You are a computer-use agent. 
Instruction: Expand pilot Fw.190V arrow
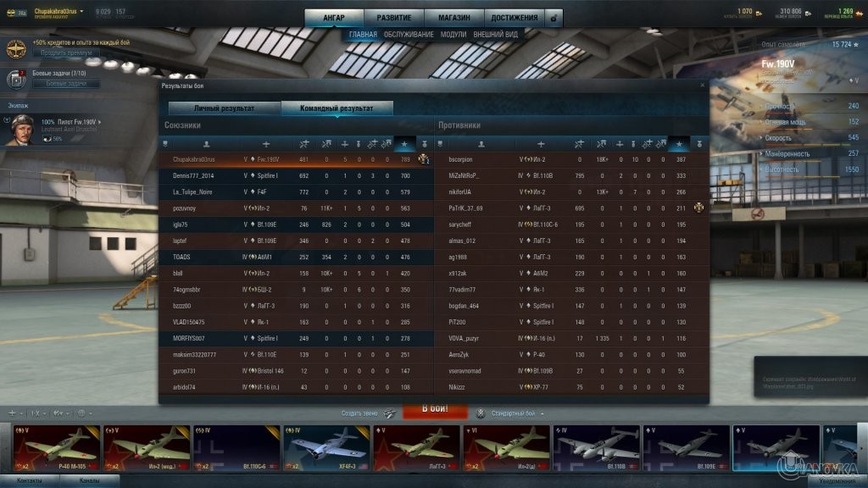100,122
